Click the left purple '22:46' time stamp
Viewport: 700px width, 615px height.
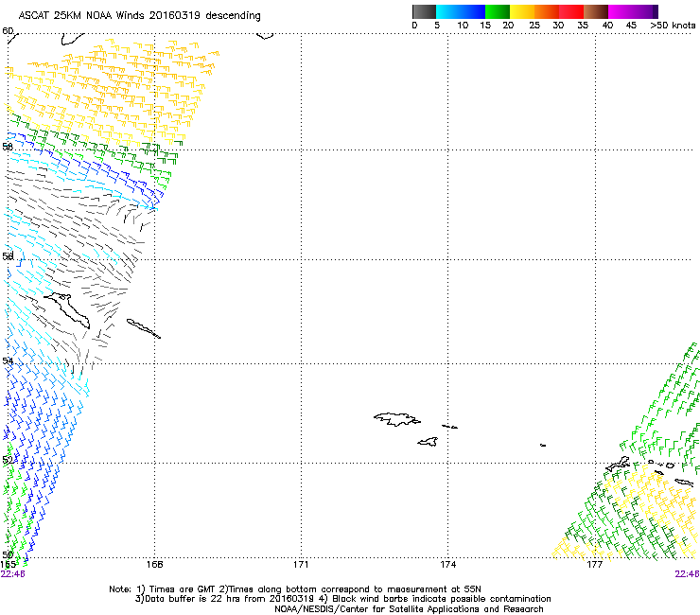click(x=12, y=574)
